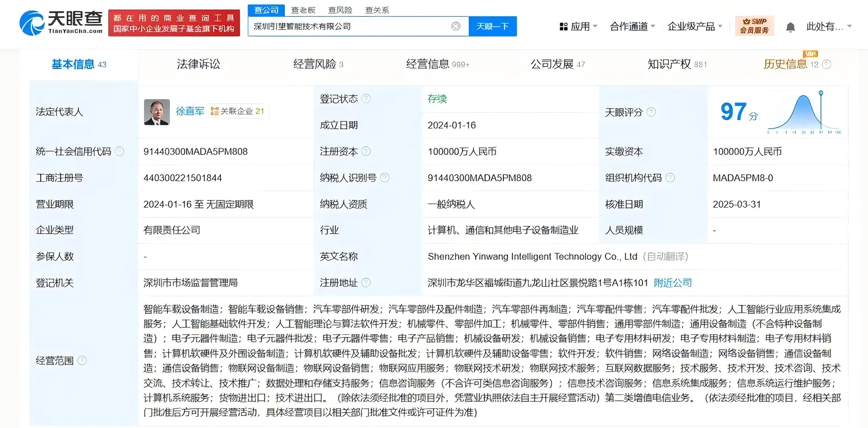Switch to the 基本信息 tab

(79, 64)
